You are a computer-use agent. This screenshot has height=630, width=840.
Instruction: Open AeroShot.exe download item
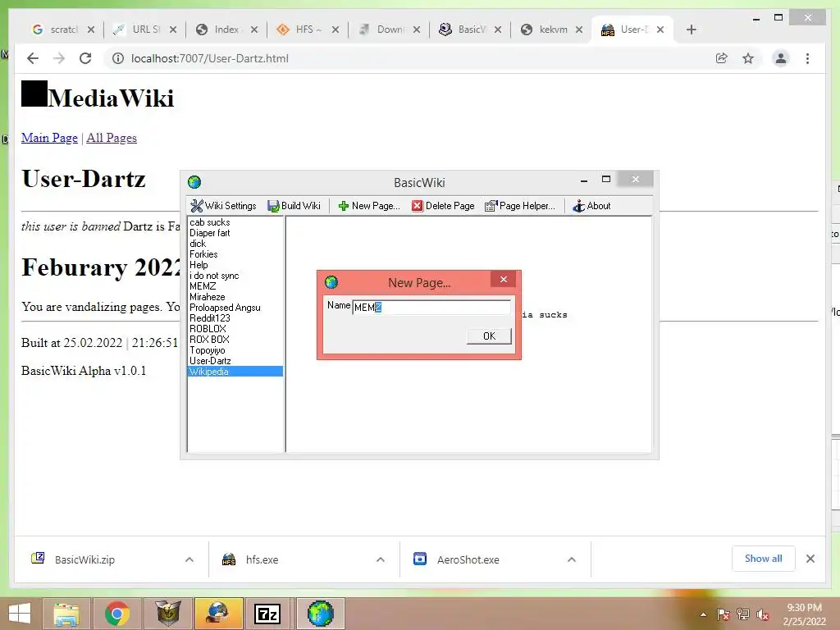pos(468,559)
